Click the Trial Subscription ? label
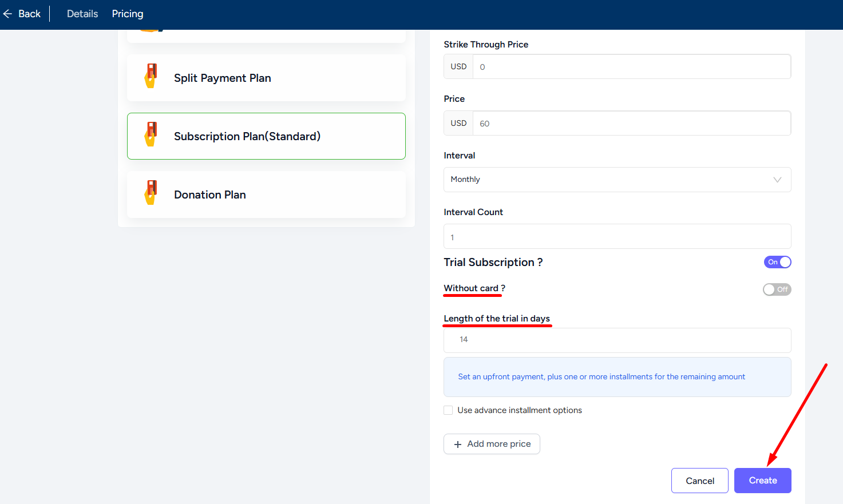 (493, 262)
